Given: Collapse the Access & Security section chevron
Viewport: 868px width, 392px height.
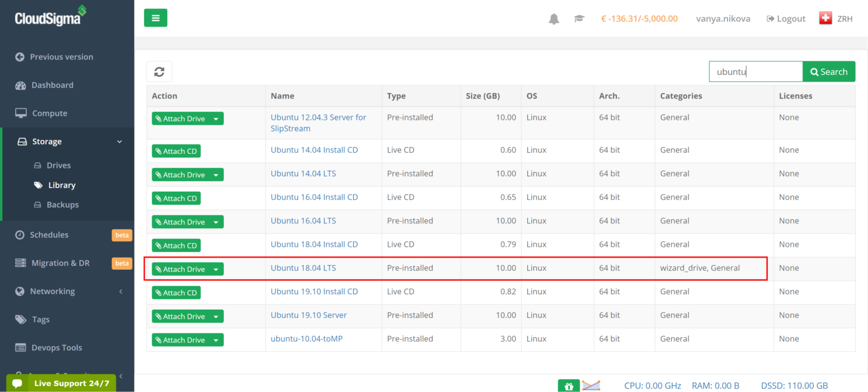Looking at the screenshot, I should pyautogui.click(x=120, y=376).
